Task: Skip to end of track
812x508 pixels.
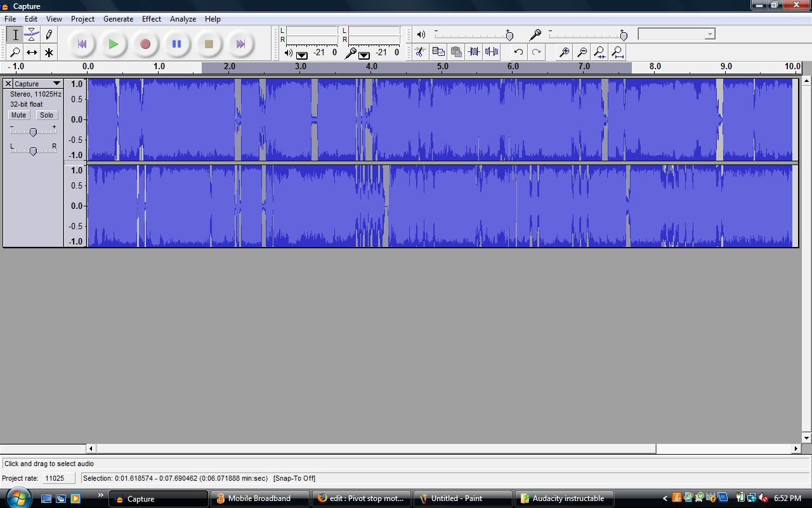Action: coord(240,44)
